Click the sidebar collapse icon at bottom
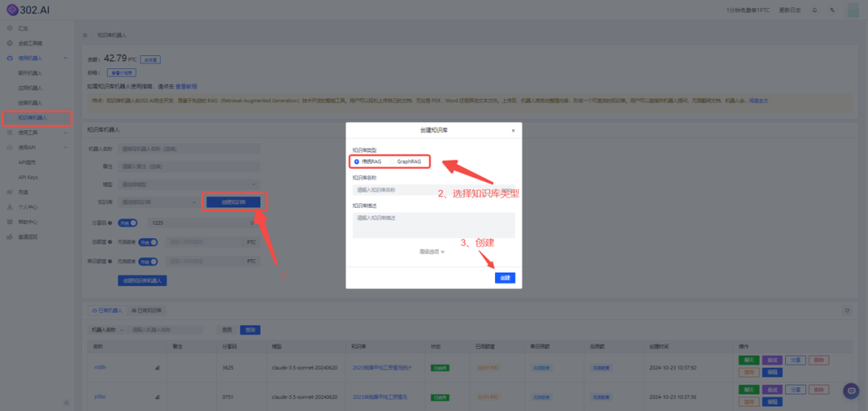The image size is (868, 411). point(67,402)
